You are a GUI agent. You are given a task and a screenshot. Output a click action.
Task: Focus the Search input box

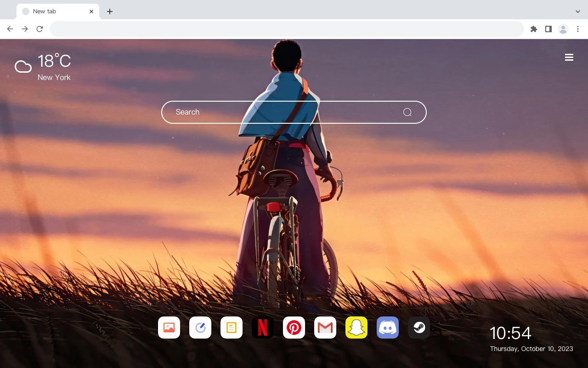294,112
